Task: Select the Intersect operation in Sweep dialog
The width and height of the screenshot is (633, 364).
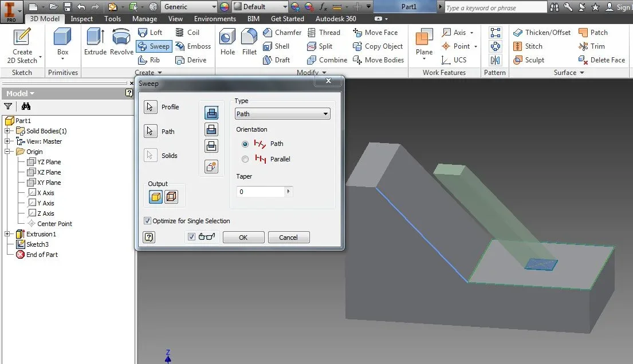Action: [211, 146]
